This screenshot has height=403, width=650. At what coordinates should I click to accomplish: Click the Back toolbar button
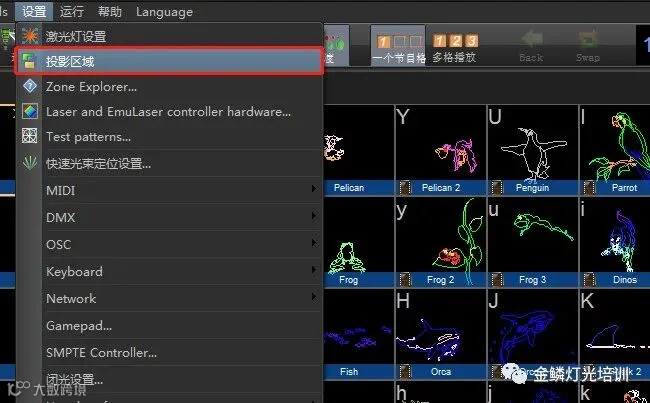531,46
